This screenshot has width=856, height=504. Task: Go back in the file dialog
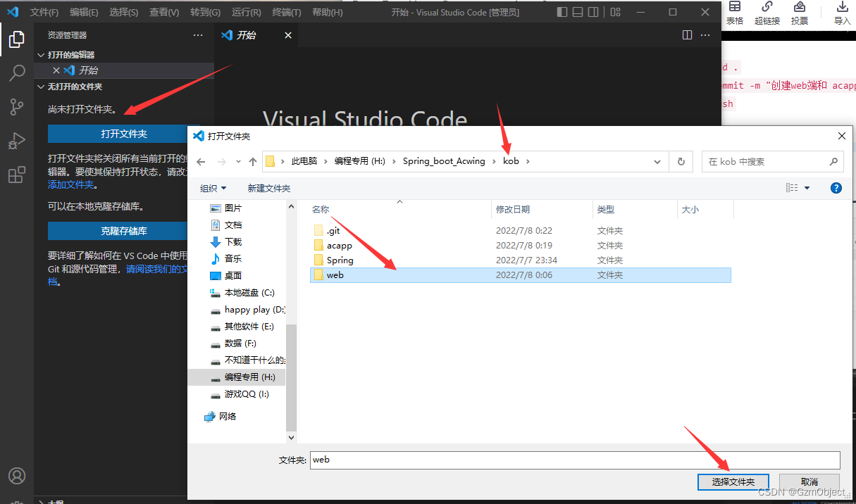pyautogui.click(x=201, y=162)
